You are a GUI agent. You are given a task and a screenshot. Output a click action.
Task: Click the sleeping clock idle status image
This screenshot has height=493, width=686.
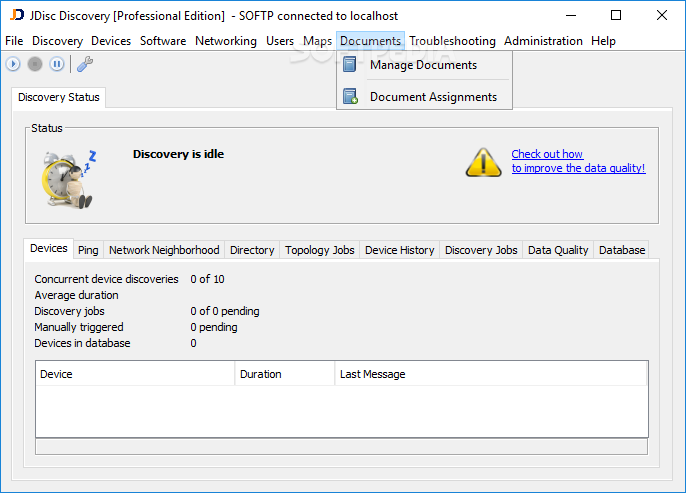click(69, 178)
